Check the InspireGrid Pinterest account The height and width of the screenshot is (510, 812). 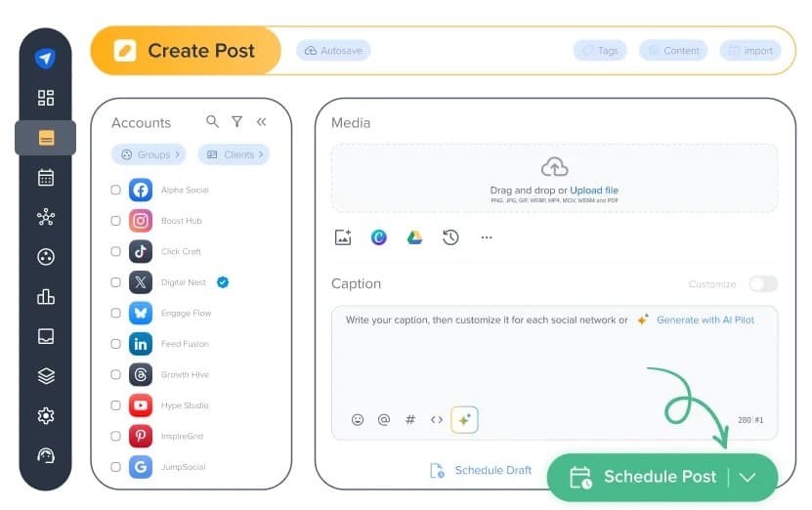pyautogui.click(x=115, y=436)
